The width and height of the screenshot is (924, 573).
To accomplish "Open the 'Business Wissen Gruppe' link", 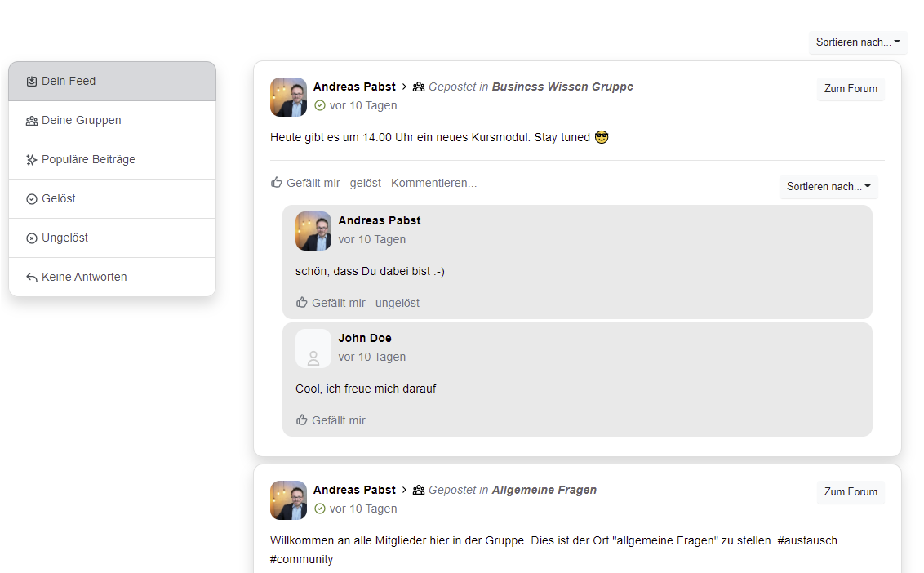I will pyautogui.click(x=562, y=87).
